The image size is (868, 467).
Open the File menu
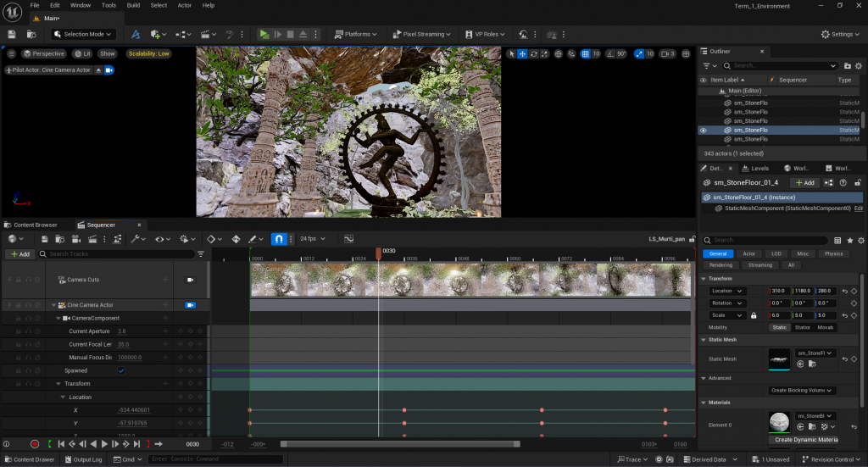(34, 6)
